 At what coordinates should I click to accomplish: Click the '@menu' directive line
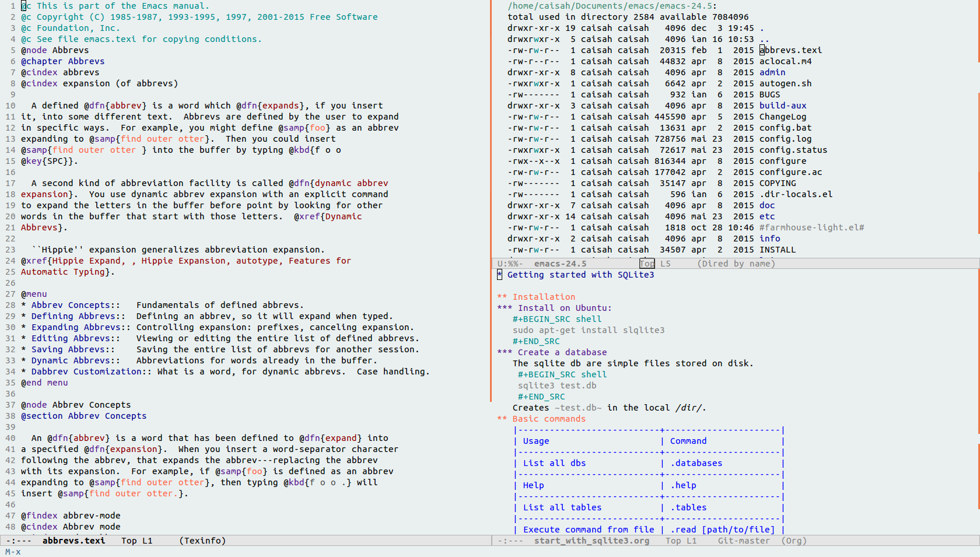tap(34, 294)
